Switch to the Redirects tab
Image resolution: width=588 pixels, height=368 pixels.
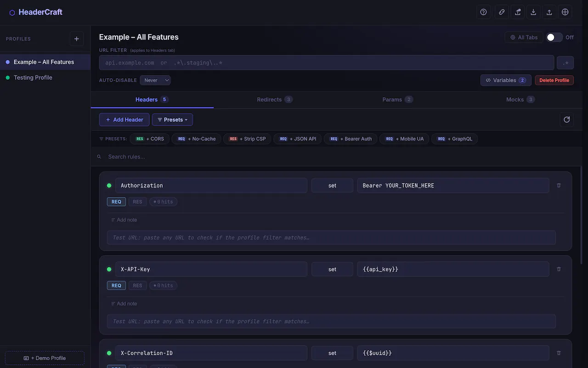pyautogui.click(x=275, y=99)
